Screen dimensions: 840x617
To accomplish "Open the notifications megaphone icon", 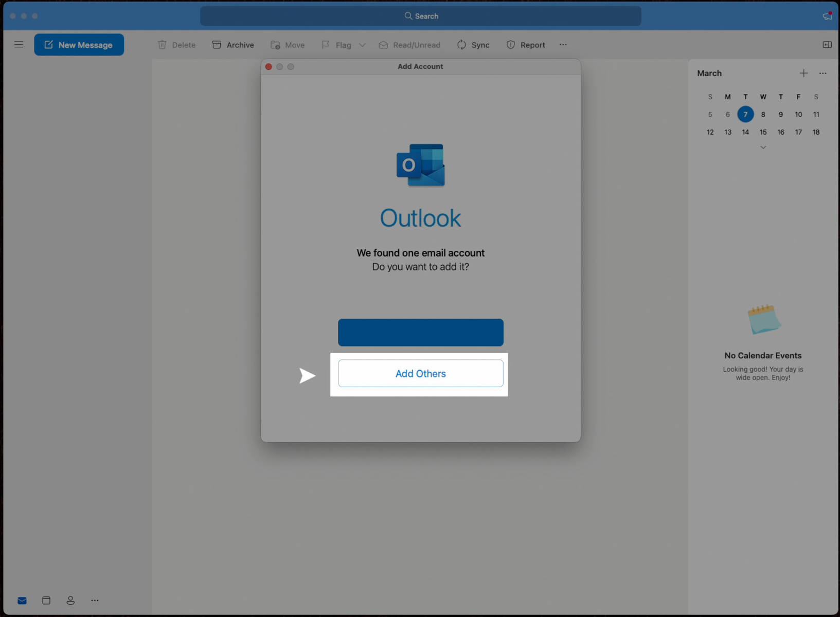I will 827,16.
